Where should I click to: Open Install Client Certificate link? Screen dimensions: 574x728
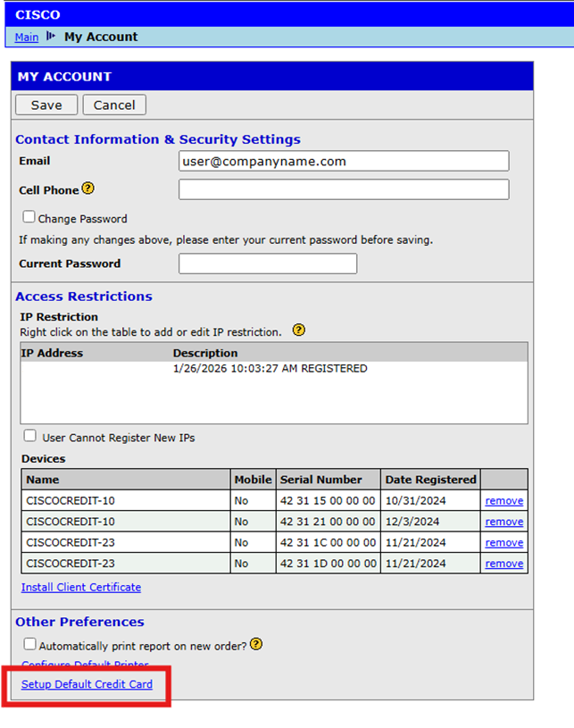(x=81, y=588)
